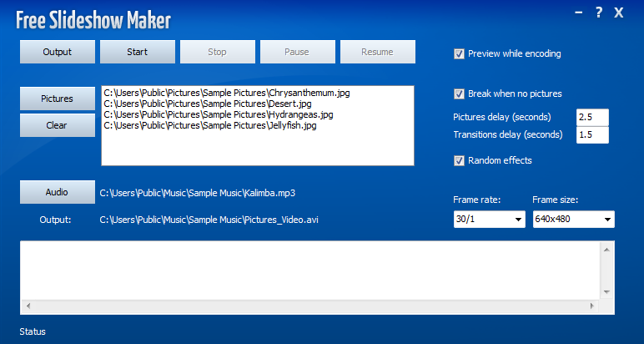
Task: Clear the pictures list
Action: click(x=57, y=125)
